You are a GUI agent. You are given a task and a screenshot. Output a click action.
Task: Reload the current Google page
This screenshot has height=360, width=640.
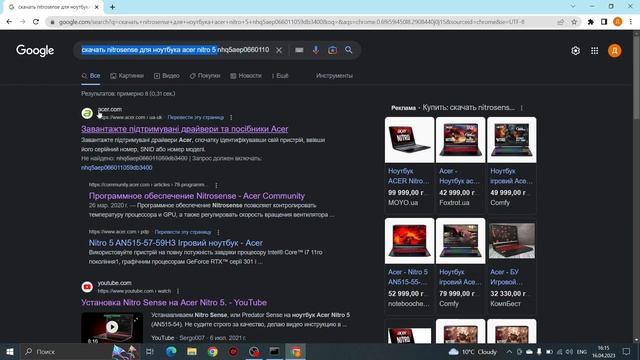pyautogui.click(x=36, y=22)
